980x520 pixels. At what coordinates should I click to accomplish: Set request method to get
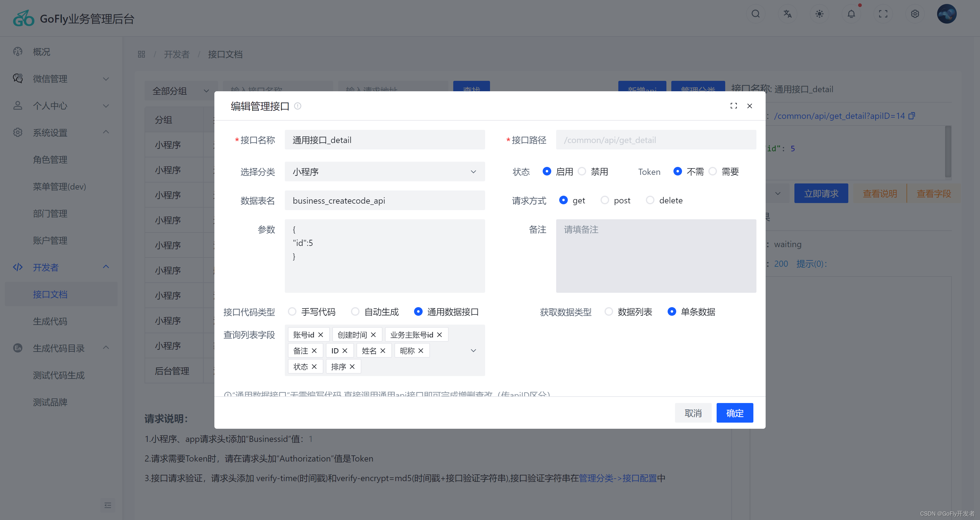tap(563, 200)
